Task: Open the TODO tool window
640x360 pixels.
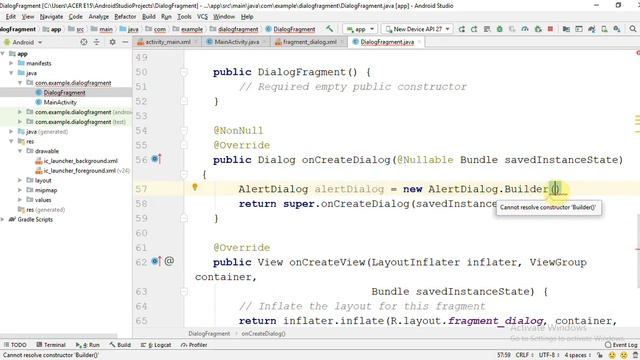Action: coord(15,345)
